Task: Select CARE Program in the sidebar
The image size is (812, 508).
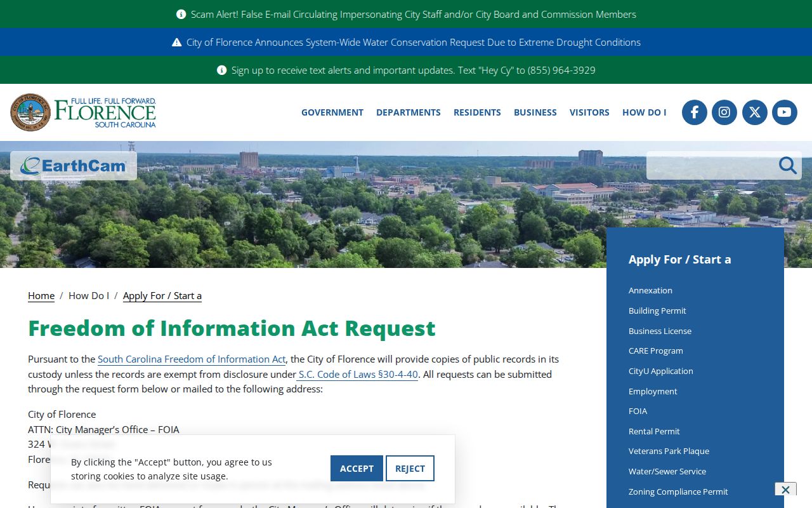Action: tap(656, 351)
